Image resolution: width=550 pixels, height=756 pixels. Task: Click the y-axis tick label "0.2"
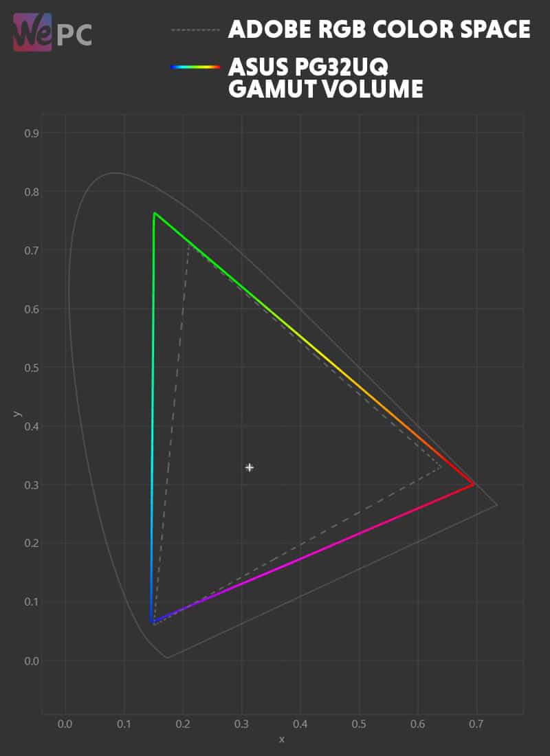coord(32,544)
